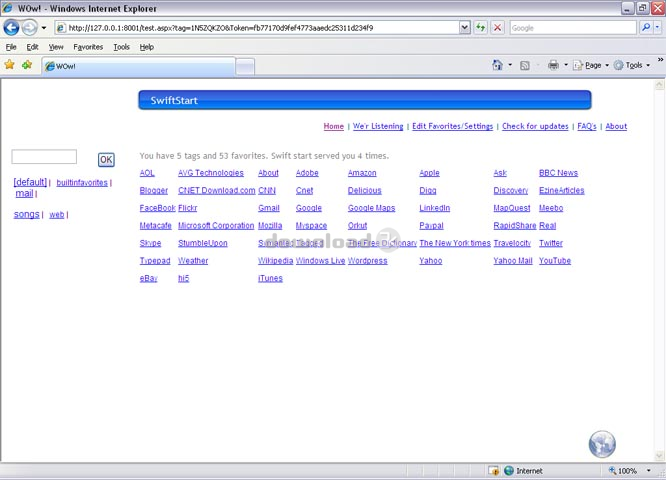Open the search provider dropdown arrow

click(658, 28)
